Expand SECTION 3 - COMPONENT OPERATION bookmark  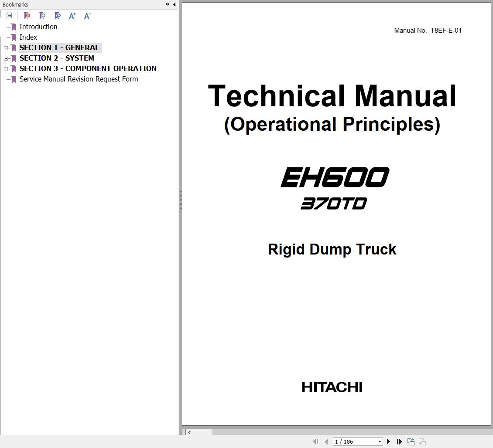pyautogui.click(x=6, y=69)
